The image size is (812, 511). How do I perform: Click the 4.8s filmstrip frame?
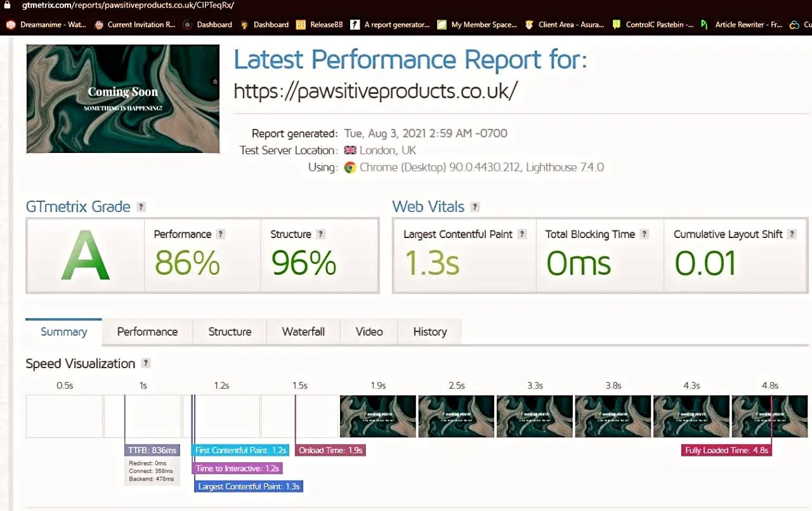769,416
